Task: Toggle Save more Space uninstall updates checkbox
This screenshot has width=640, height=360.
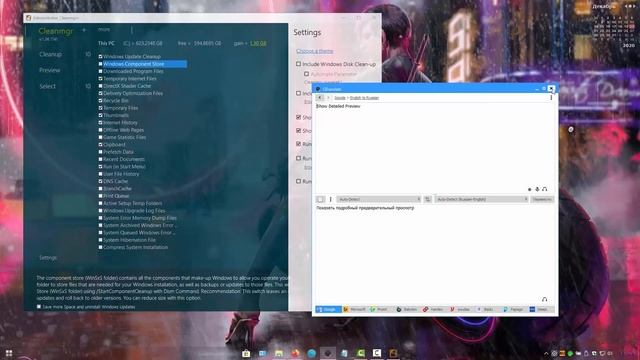Action: (39, 307)
